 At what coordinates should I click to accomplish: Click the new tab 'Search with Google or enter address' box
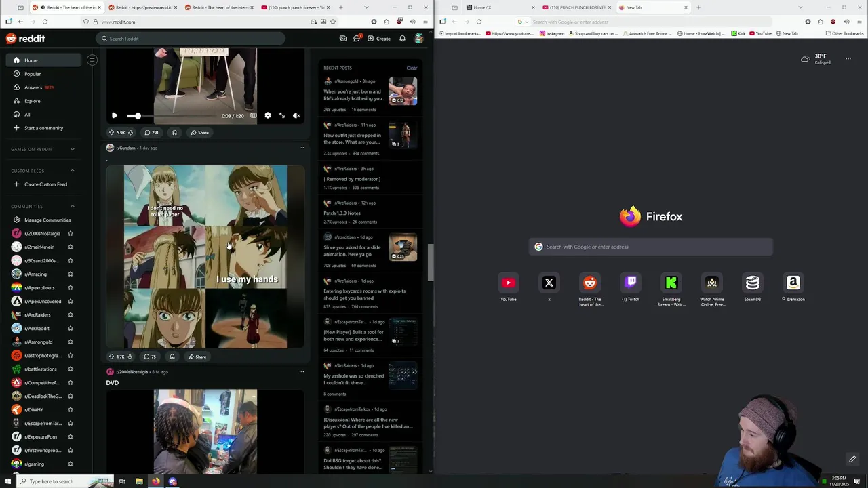tap(651, 247)
